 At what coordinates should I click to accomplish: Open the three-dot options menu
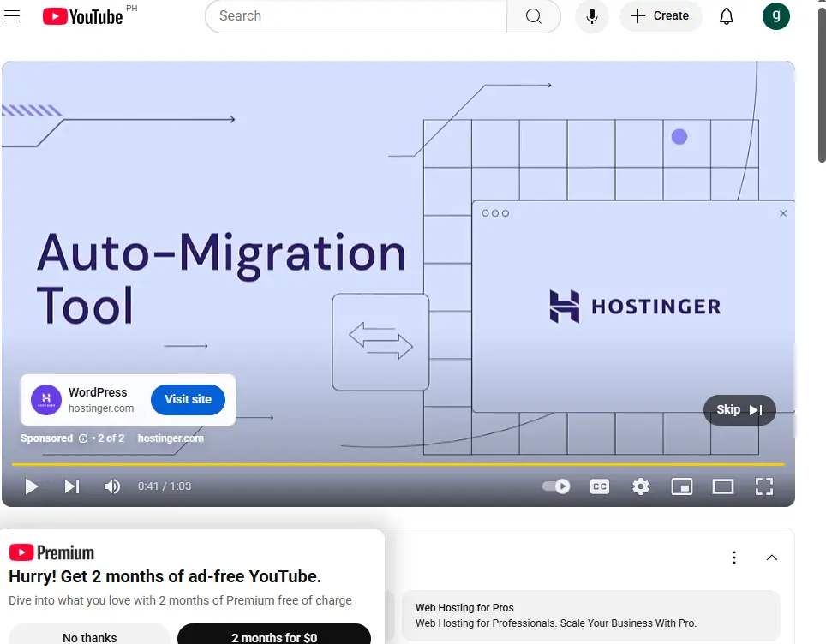[733, 558]
